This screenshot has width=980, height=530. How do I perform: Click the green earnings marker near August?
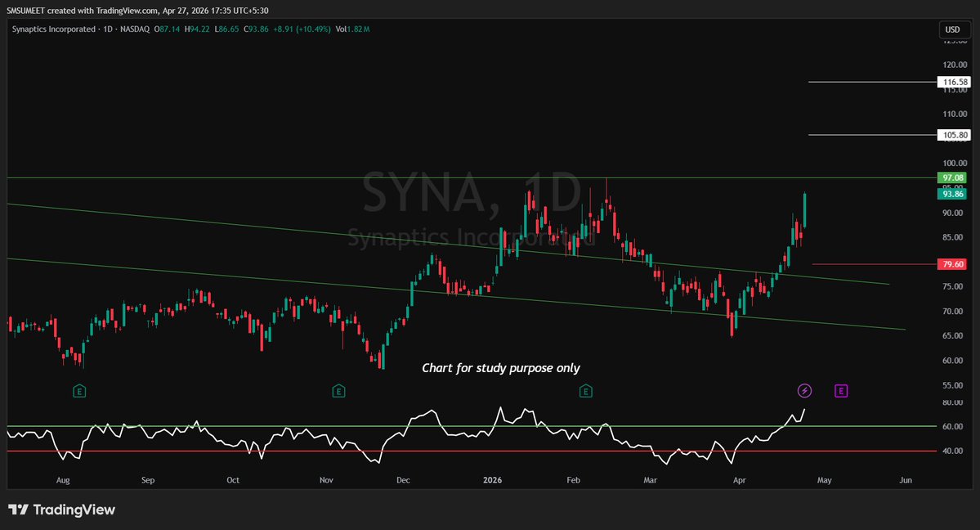[x=78, y=391]
